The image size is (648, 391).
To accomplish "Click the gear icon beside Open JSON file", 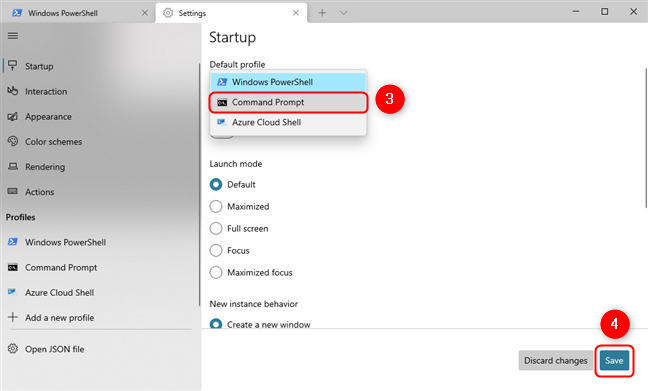I will coord(12,349).
